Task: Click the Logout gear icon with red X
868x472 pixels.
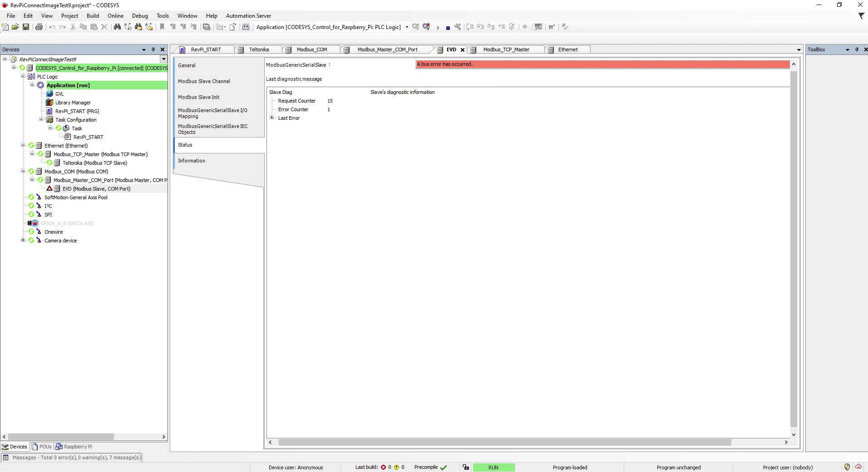Action: (426, 27)
